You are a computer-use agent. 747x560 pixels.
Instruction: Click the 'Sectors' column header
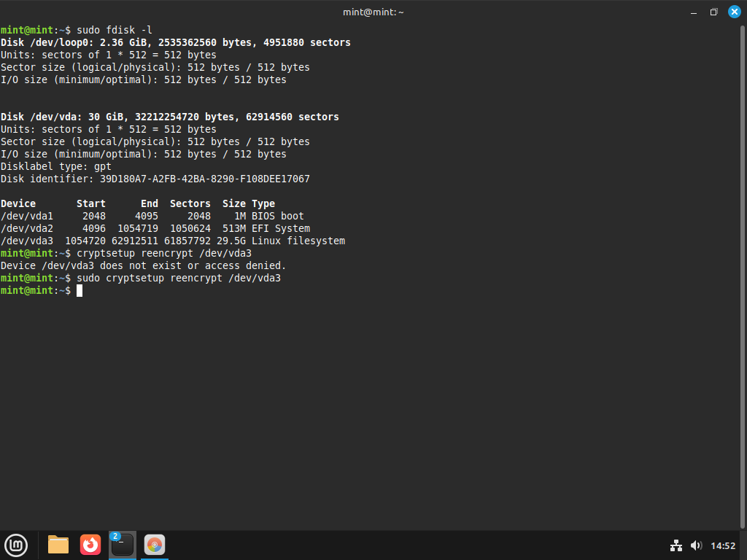pyautogui.click(x=190, y=203)
